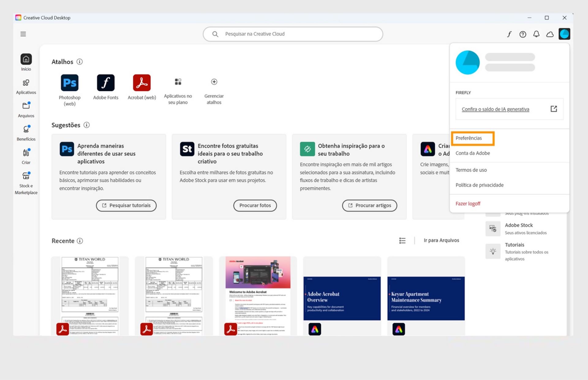This screenshot has height=380, width=588.
Task: Choose Fazer logoff to sign out
Action: click(x=468, y=203)
